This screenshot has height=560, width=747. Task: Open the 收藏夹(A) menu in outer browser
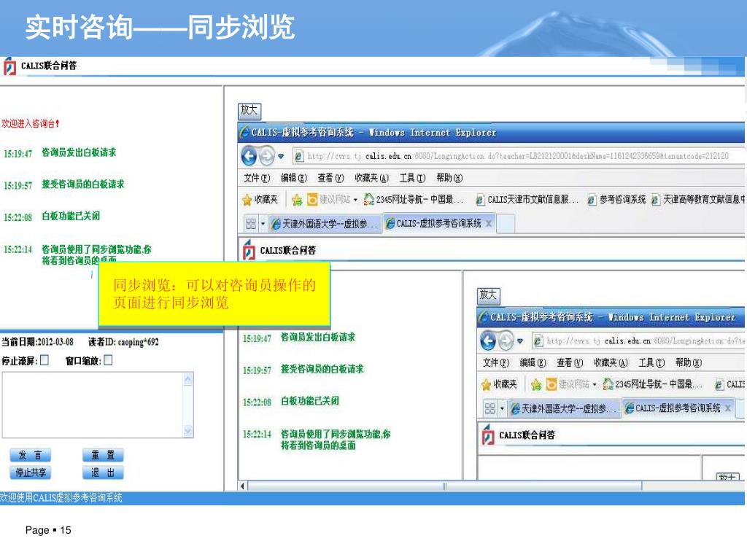371,178
